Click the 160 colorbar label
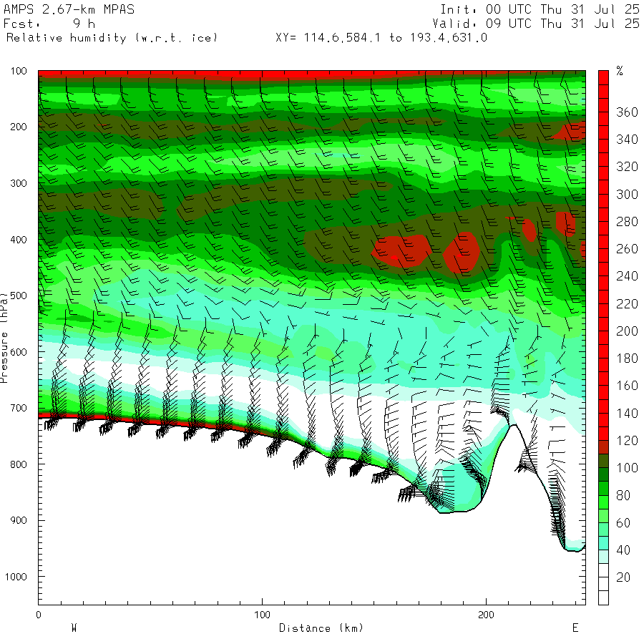Screen dimensions: 644x644 click(627, 386)
